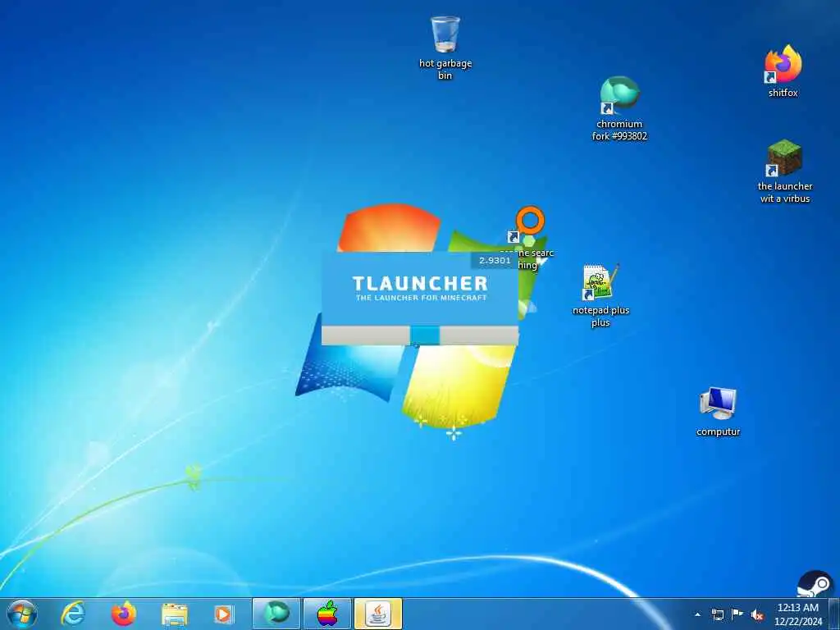Click 'THE LAUNCHER FOR MINECRAFT' splash subtitle
Image resolution: width=840 pixels, height=630 pixels.
click(x=421, y=297)
